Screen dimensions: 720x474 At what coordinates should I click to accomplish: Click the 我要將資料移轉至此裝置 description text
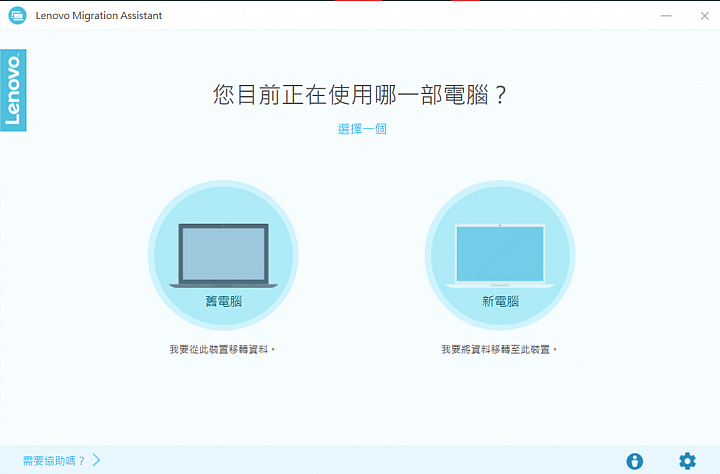[499, 350]
